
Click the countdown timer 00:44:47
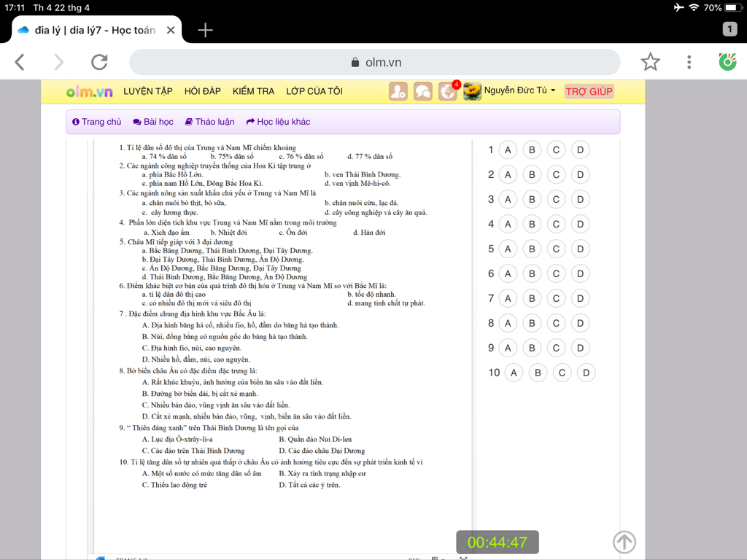(498, 542)
